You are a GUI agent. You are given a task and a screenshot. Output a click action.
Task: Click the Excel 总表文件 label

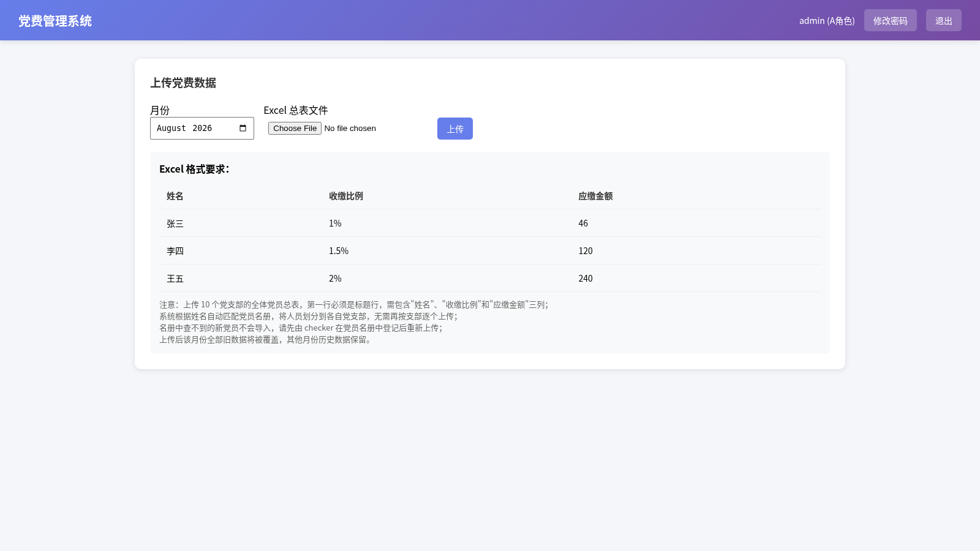296,110
